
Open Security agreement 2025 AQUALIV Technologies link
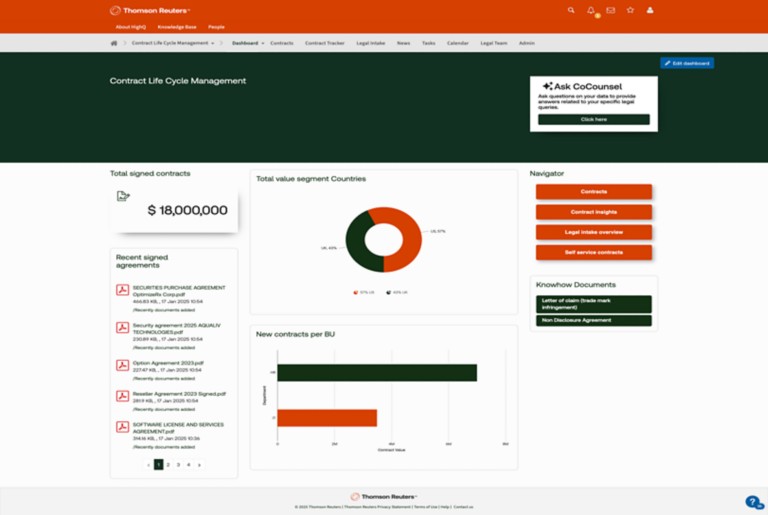pyautogui.click(x=177, y=328)
